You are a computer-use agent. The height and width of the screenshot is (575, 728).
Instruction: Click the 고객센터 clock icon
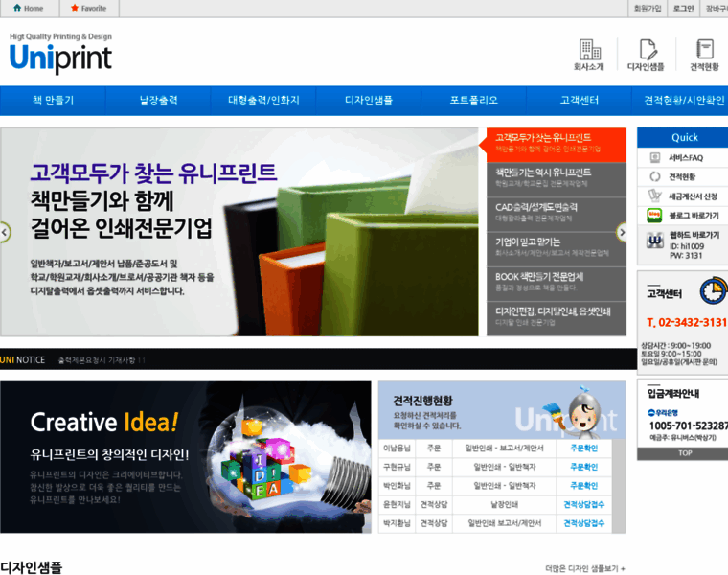pos(713,291)
